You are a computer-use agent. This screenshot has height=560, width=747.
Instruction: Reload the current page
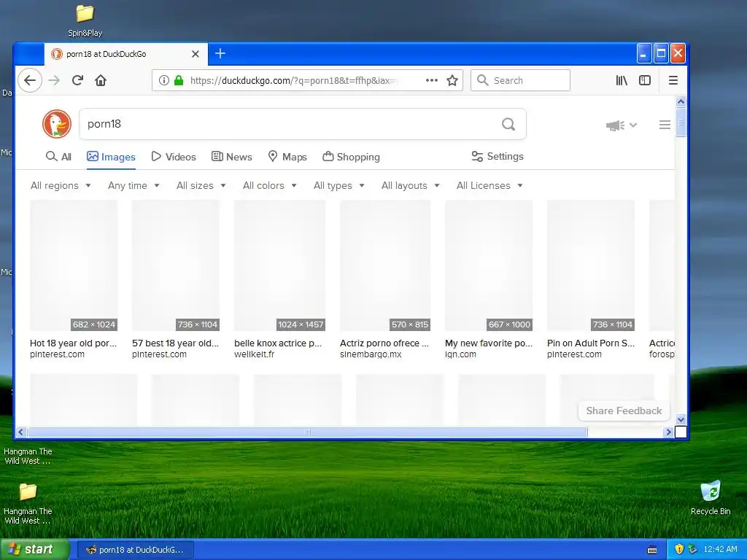coord(77,80)
